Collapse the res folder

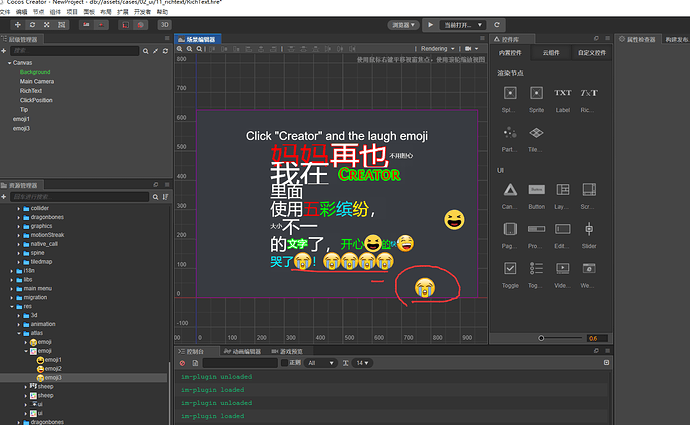[x=11, y=307]
